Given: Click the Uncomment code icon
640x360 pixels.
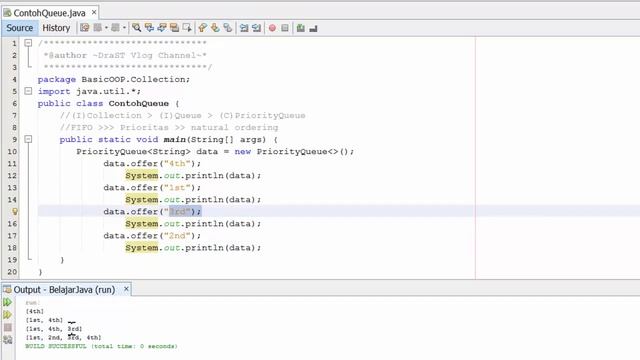Looking at the screenshot, I should [x=313, y=28].
